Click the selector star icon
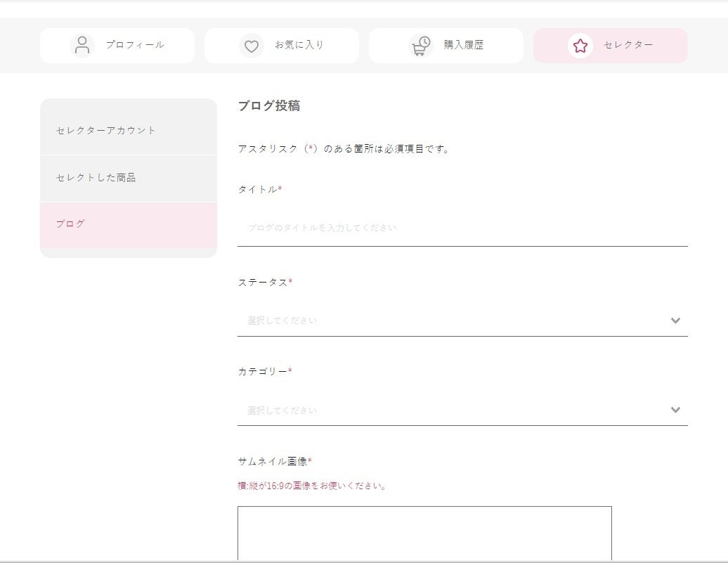The width and height of the screenshot is (728, 563). [x=580, y=46]
